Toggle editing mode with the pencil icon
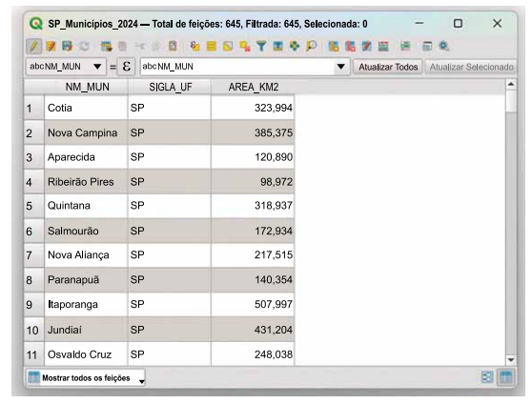Viewport: 532px width, 404px height. pyautogui.click(x=34, y=46)
